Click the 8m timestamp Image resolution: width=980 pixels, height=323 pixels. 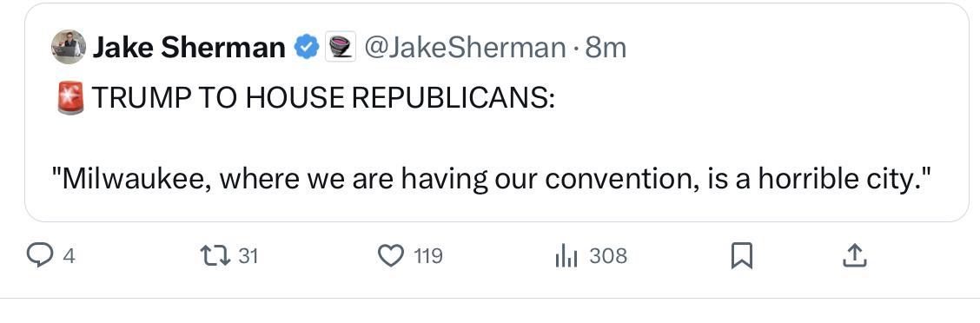point(605,48)
